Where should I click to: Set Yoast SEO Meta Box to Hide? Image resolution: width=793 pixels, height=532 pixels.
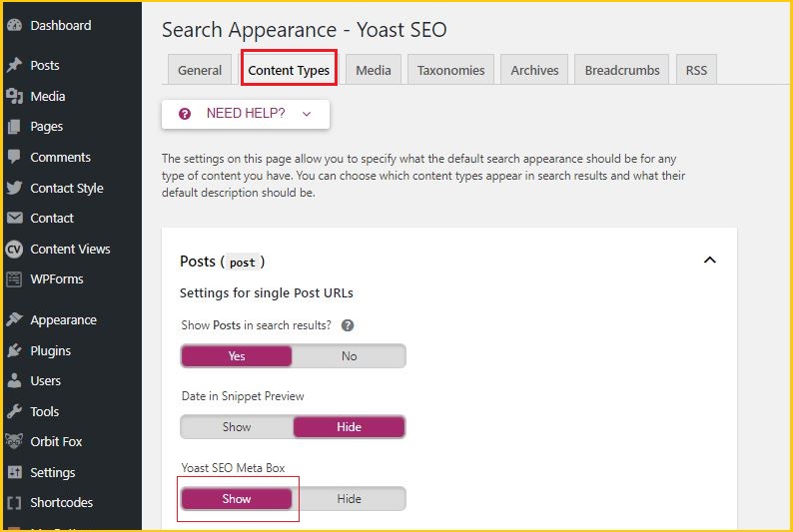[349, 499]
